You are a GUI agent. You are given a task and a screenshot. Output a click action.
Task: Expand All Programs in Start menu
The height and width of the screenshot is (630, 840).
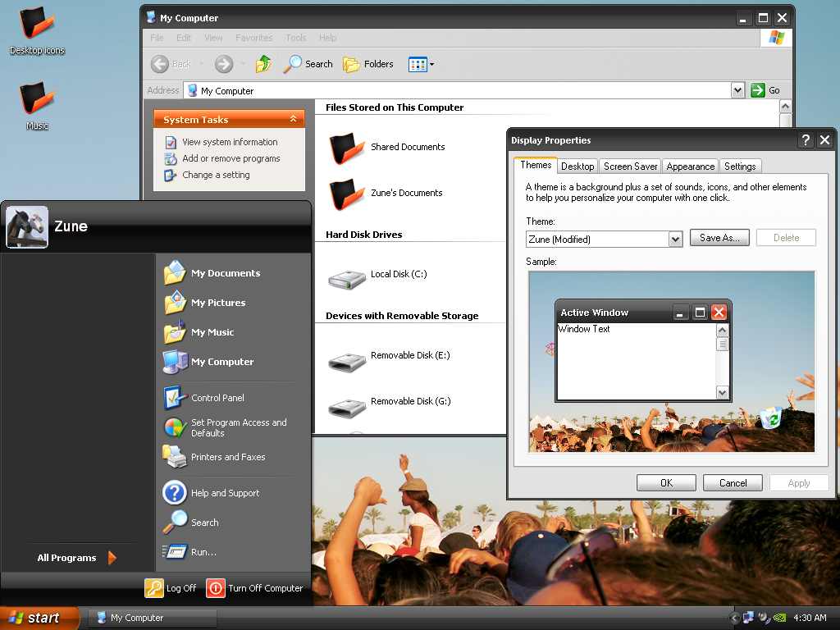tap(76, 558)
